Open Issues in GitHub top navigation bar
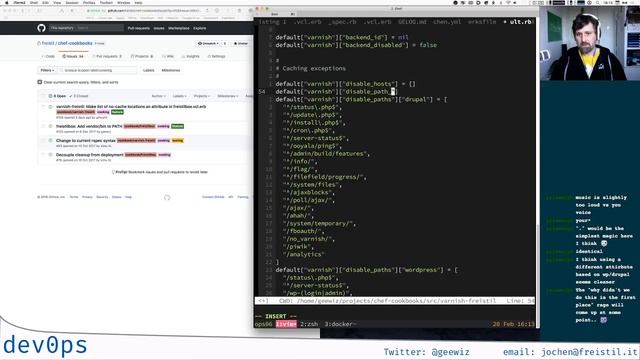This screenshot has height=360, width=640. click(159, 28)
